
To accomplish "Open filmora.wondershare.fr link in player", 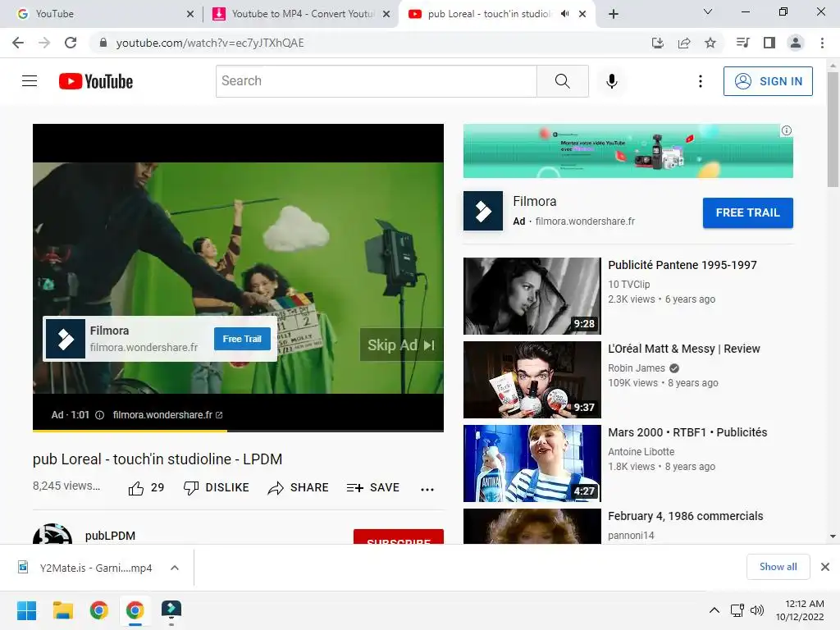I will click(x=167, y=414).
